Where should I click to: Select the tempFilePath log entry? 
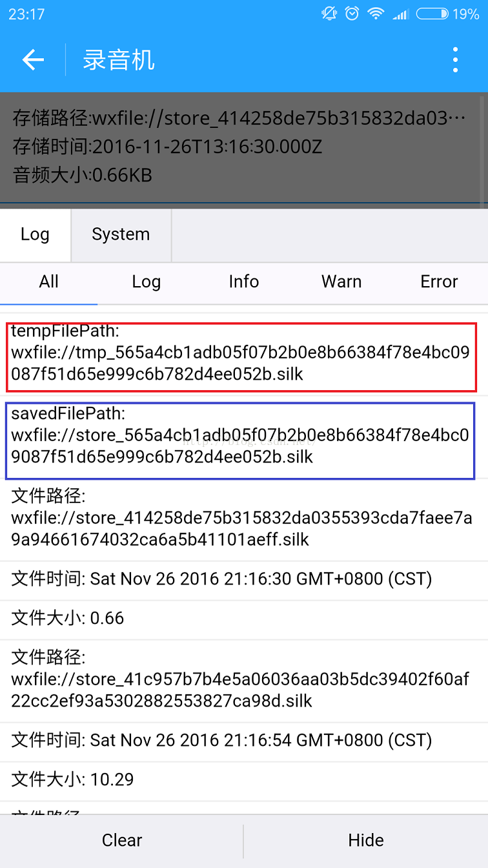tap(241, 356)
